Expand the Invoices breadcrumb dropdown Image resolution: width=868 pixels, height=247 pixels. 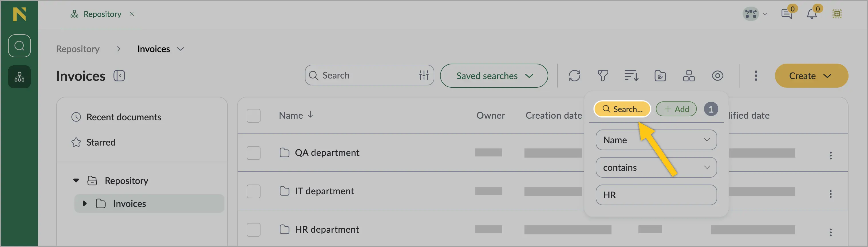[180, 49]
